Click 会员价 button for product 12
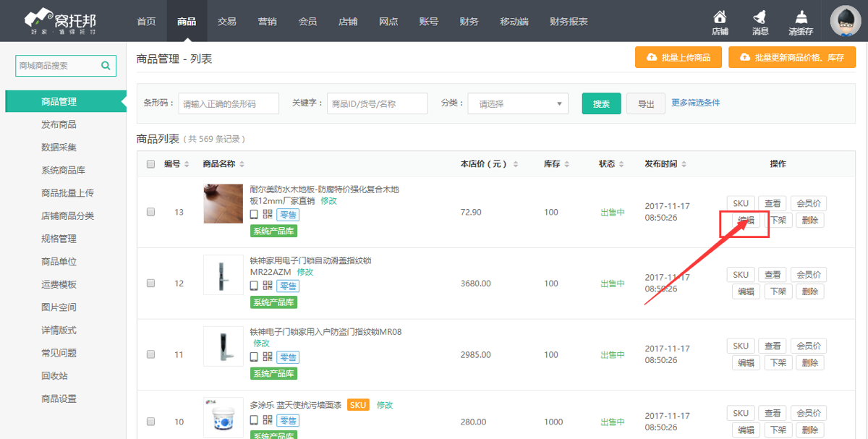Viewport: 868px width, 439px height. (809, 275)
